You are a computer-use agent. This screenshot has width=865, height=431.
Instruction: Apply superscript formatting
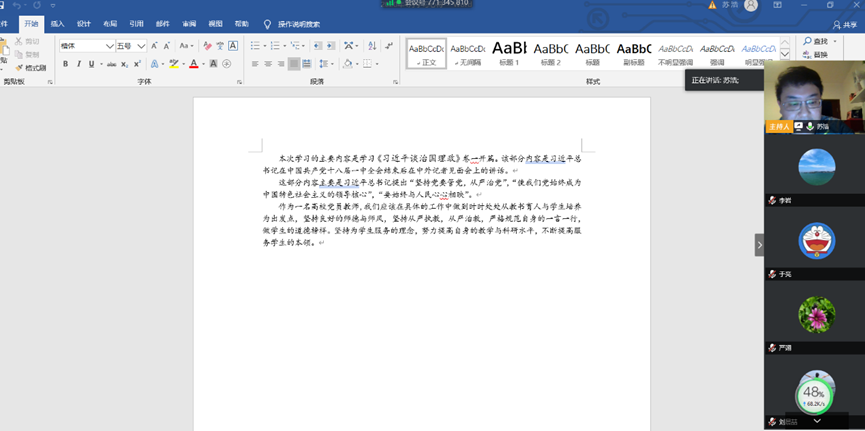point(135,64)
